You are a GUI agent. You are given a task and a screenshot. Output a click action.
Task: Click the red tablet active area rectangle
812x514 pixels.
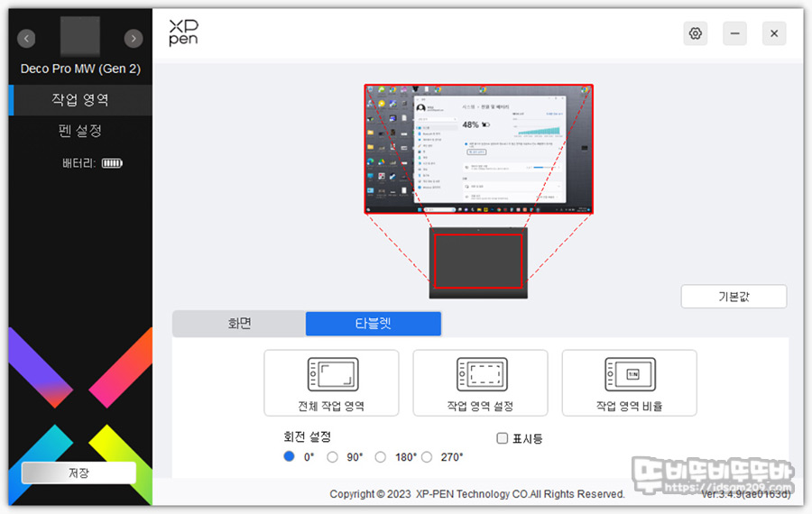pyautogui.click(x=478, y=261)
